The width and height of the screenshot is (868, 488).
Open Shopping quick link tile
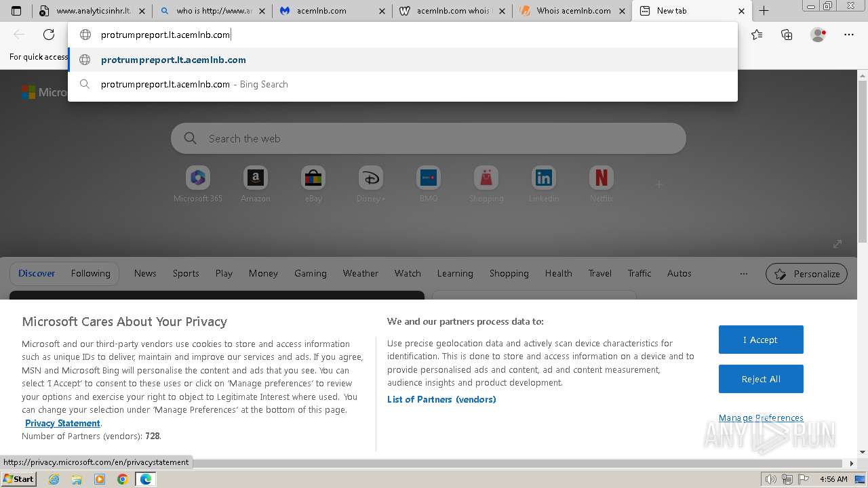(486, 184)
